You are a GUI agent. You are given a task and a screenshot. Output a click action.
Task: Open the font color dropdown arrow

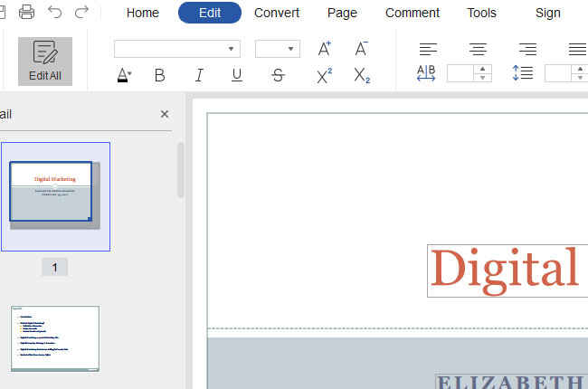[x=130, y=75]
